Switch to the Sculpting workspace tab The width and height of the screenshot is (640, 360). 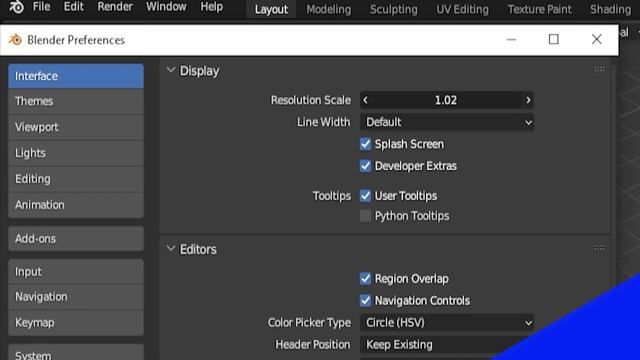pos(393,9)
